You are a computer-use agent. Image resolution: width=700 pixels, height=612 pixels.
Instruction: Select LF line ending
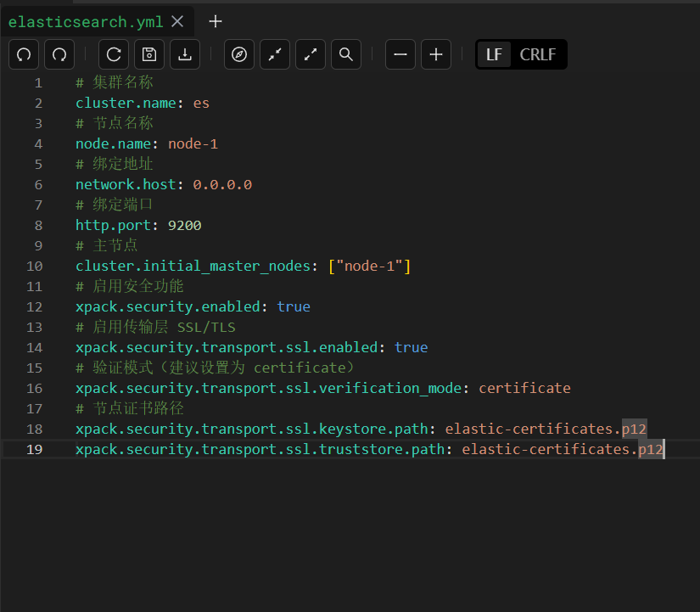[x=494, y=54]
